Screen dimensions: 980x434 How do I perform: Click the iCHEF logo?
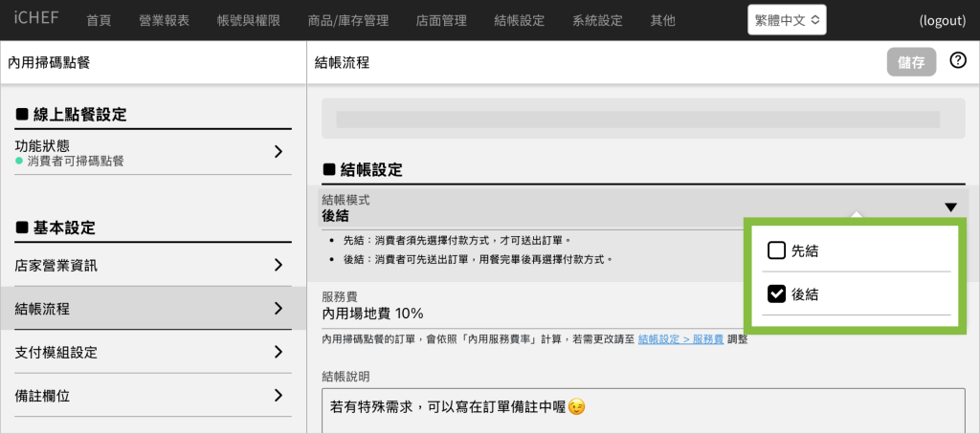pos(36,19)
